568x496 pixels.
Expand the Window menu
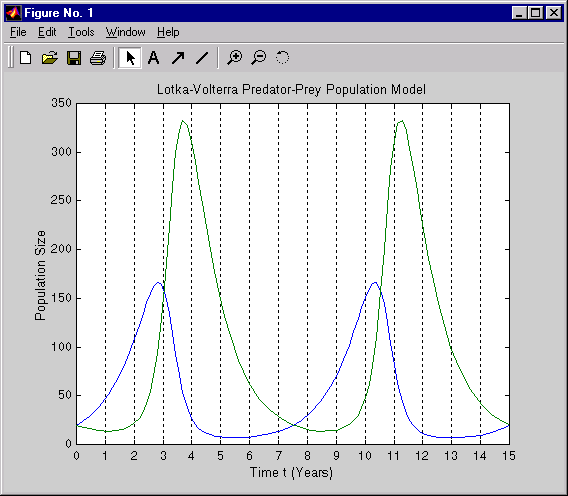(x=125, y=32)
